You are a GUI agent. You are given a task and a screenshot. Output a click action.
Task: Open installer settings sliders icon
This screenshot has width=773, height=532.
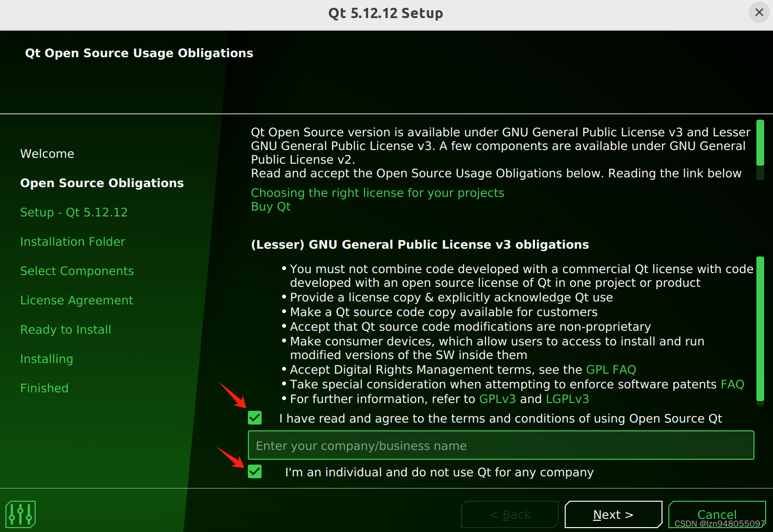[21, 514]
